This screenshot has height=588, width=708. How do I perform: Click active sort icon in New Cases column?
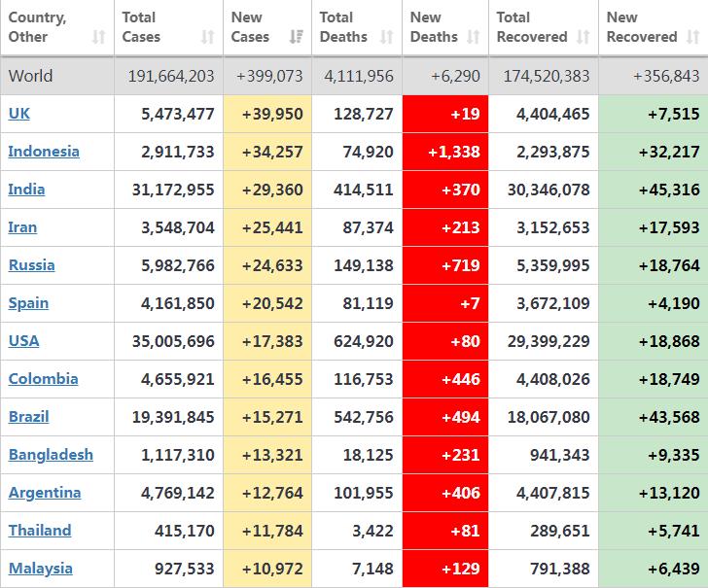pyautogui.click(x=296, y=37)
